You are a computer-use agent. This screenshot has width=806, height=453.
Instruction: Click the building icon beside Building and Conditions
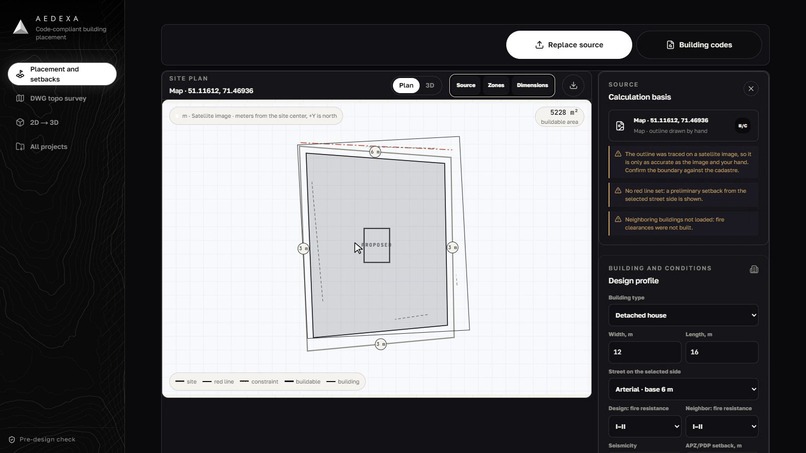[754, 269]
